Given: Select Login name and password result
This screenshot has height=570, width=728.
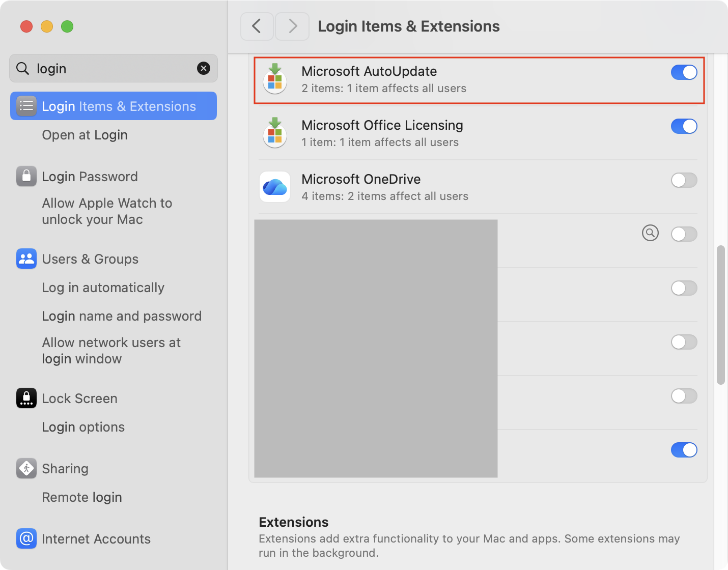Looking at the screenshot, I should (122, 316).
